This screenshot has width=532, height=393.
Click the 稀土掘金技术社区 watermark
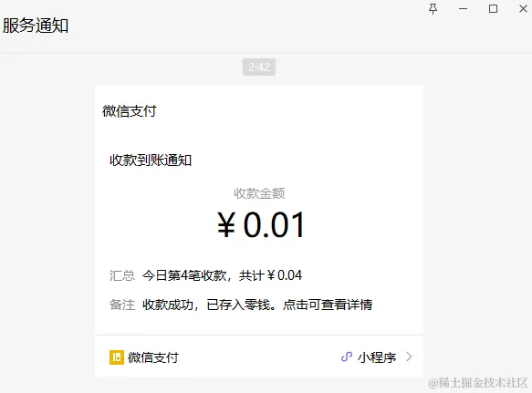478,383
